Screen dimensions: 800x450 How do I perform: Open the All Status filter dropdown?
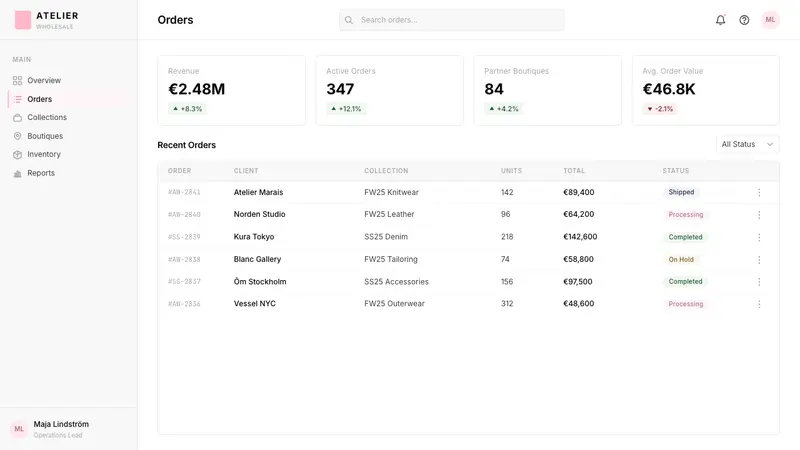pyautogui.click(x=747, y=144)
